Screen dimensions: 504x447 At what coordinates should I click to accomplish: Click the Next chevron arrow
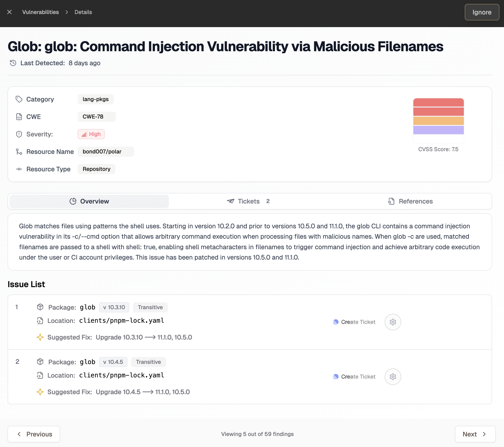pyautogui.click(x=484, y=434)
